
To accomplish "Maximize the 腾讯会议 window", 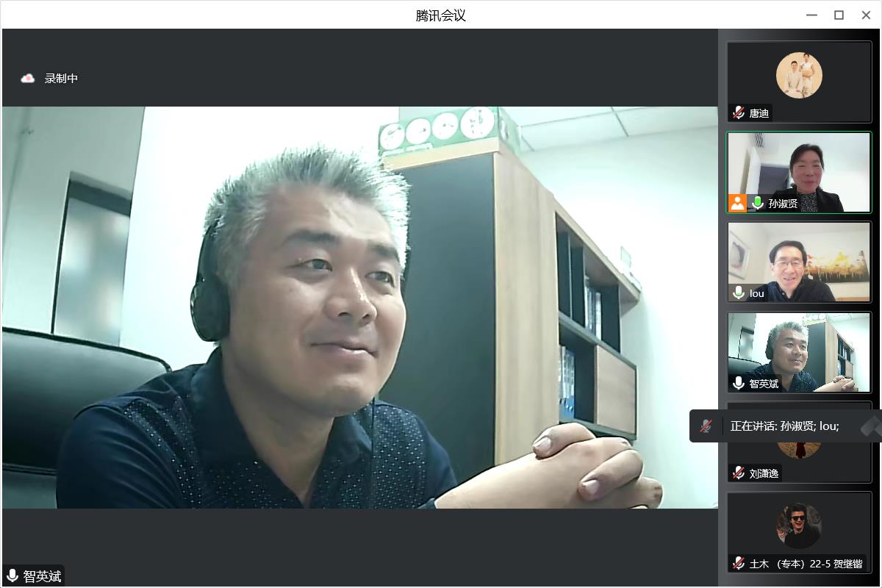I will point(839,15).
